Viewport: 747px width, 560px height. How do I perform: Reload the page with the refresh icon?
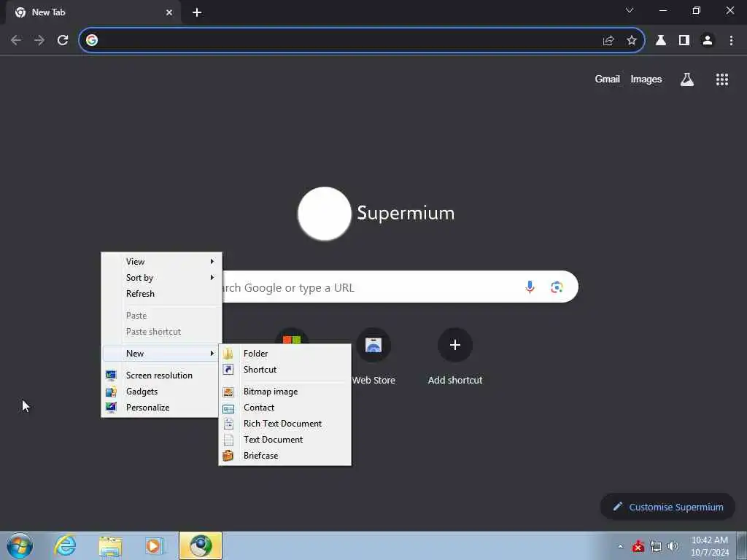(63, 41)
